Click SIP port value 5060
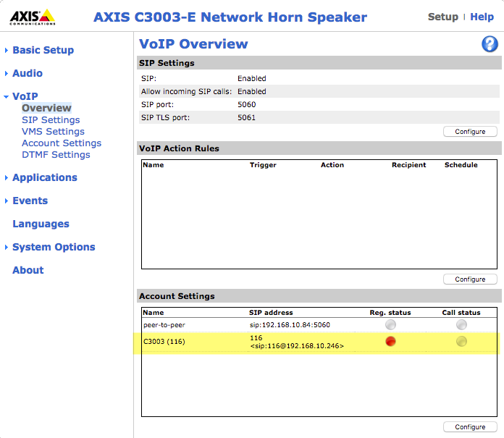 (x=246, y=105)
